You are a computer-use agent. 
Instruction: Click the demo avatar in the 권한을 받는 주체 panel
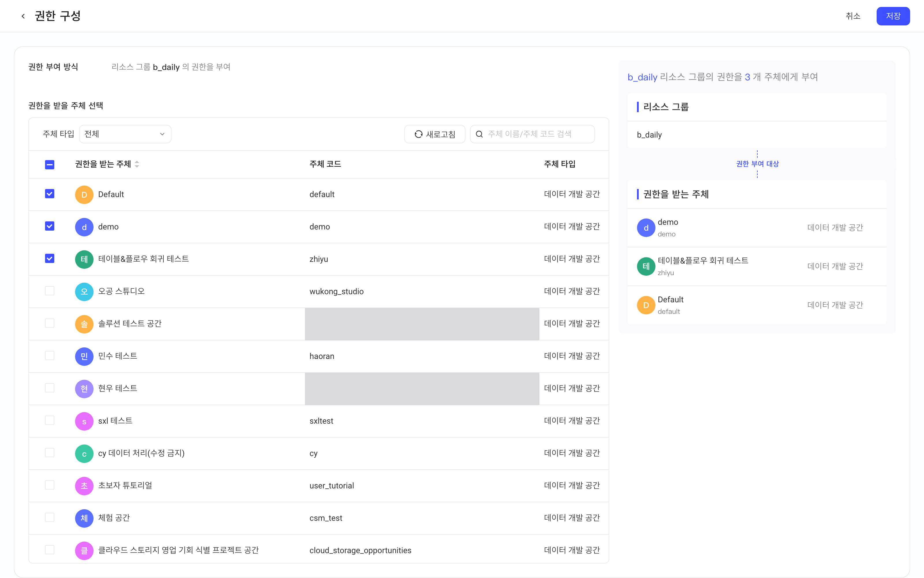pyautogui.click(x=646, y=228)
